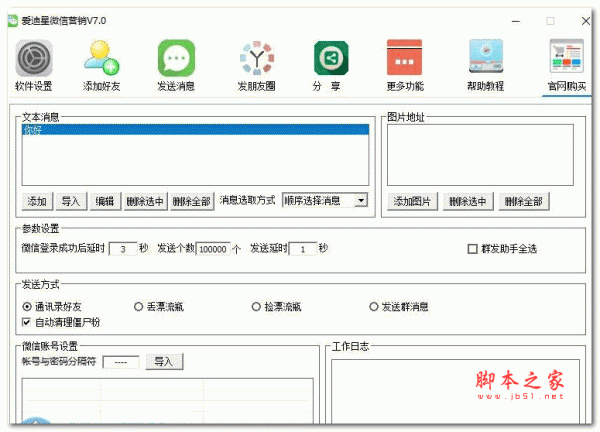Click 添加图片 button
600x432 pixels.
[x=412, y=201]
